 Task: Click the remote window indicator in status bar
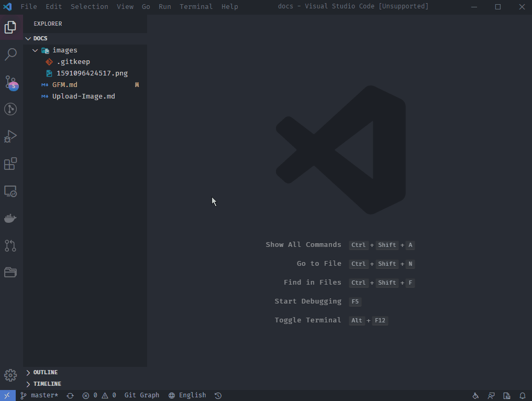7,395
